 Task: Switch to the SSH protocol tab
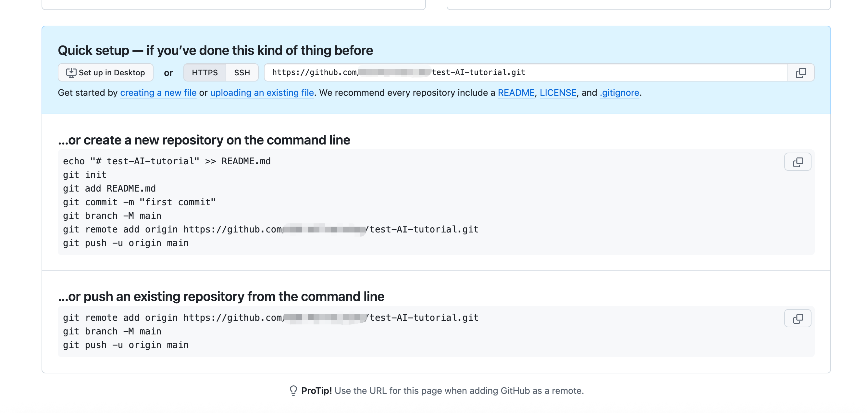(x=242, y=72)
